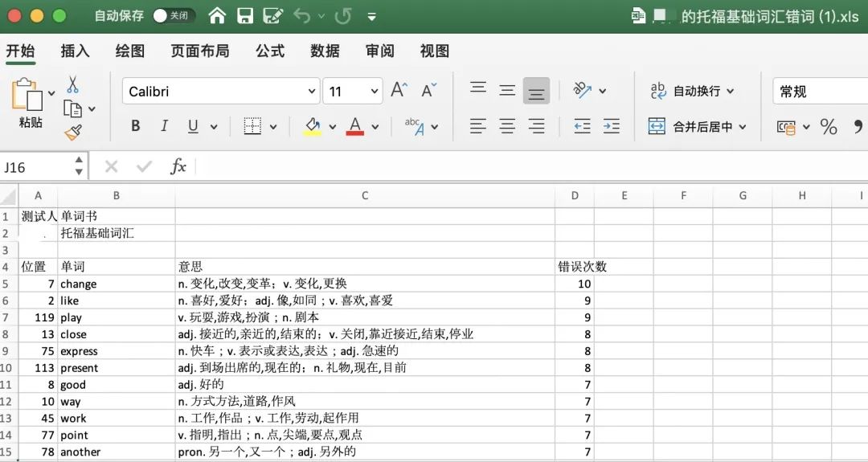The width and height of the screenshot is (868, 462).
Task: Align cell text left
Action: (478, 126)
